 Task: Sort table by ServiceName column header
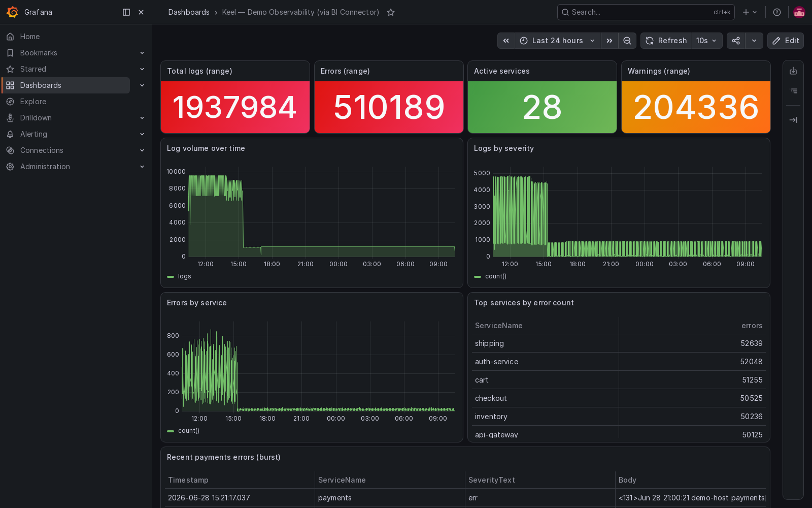coord(498,326)
